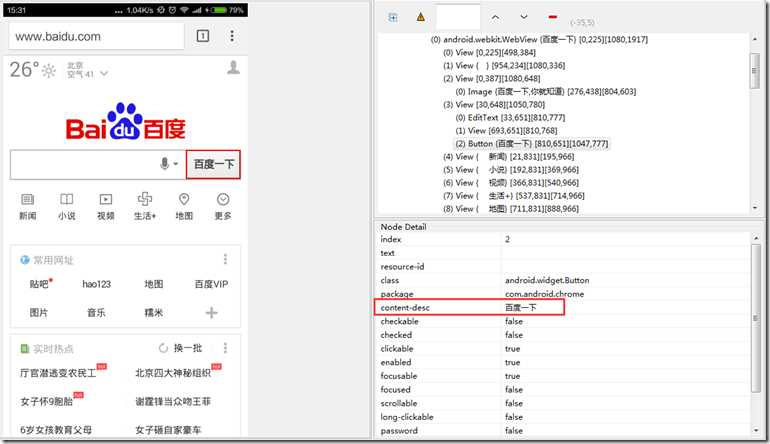
Task: Open three-dot menu of 常用网址 section
Action: tap(225, 259)
